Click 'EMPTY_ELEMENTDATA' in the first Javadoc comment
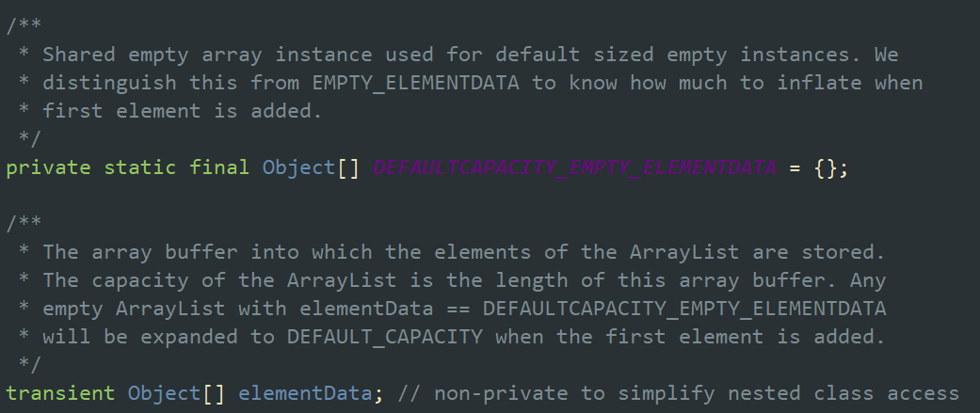Viewport: 980px width, 413px height. click(414, 83)
